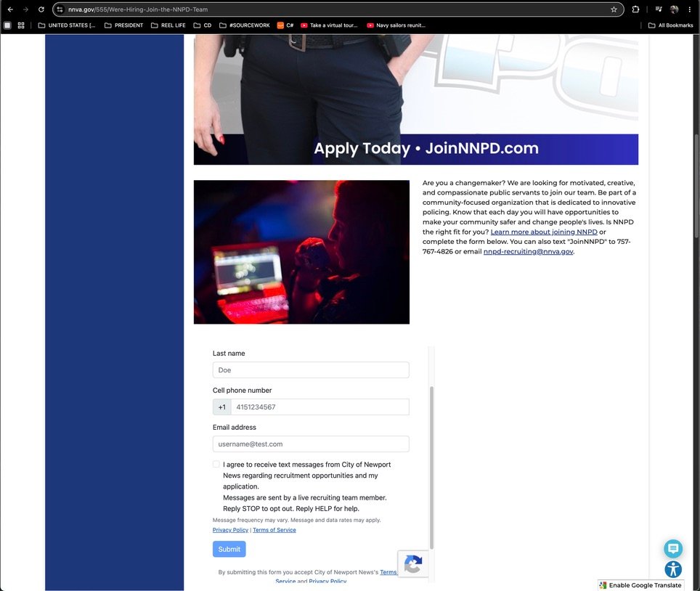Open the browser profile avatar

674,9
